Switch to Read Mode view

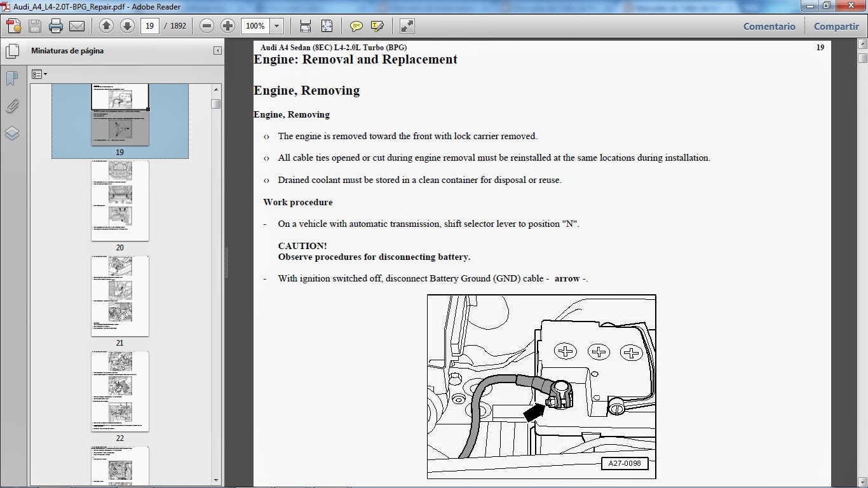[407, 26]
